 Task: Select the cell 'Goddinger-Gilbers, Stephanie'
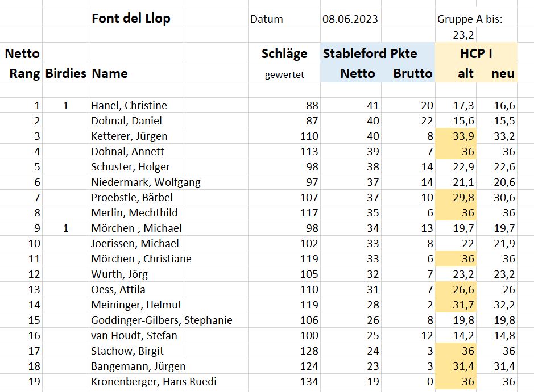point(162,320)
